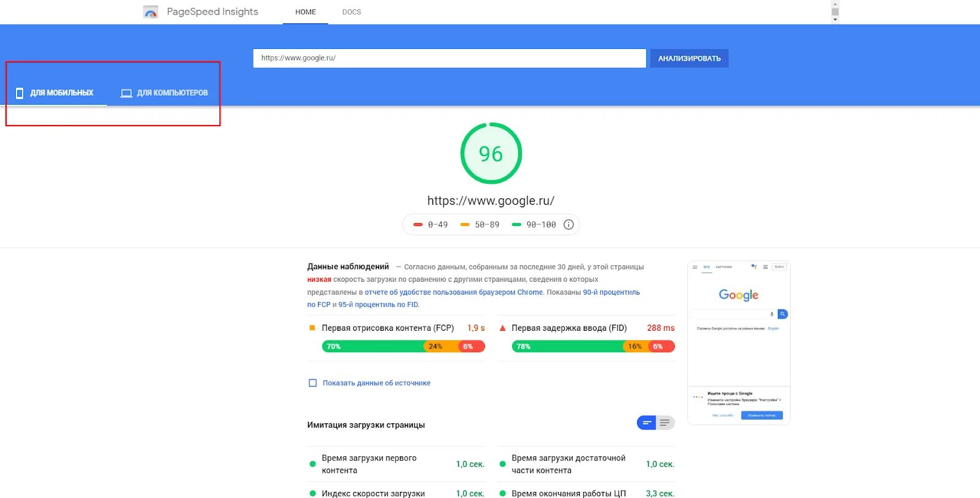
Task: Click the FCP 70% green bar segment
Action: click(373, 347)
